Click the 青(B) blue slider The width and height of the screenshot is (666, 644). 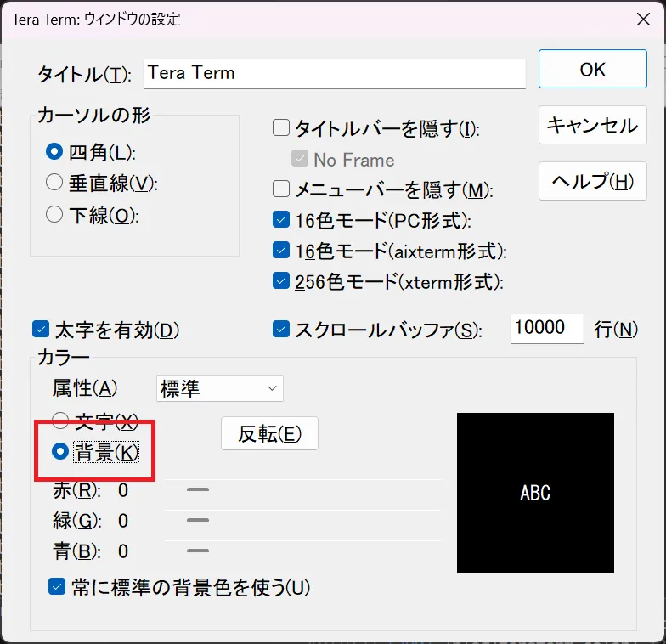302,551
